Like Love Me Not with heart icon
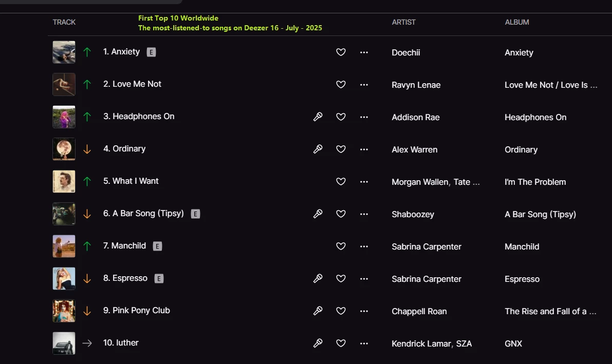612x364 pixels. click(x=341, y=85)
